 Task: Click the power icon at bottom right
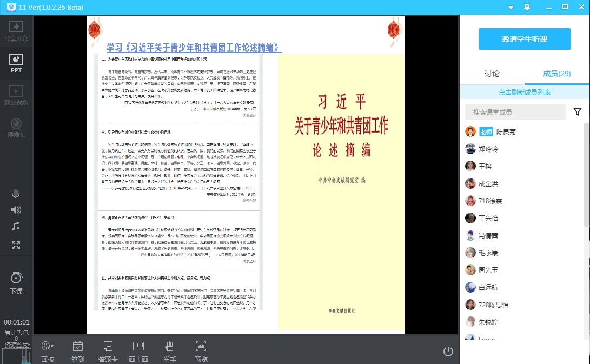(448, 352)
